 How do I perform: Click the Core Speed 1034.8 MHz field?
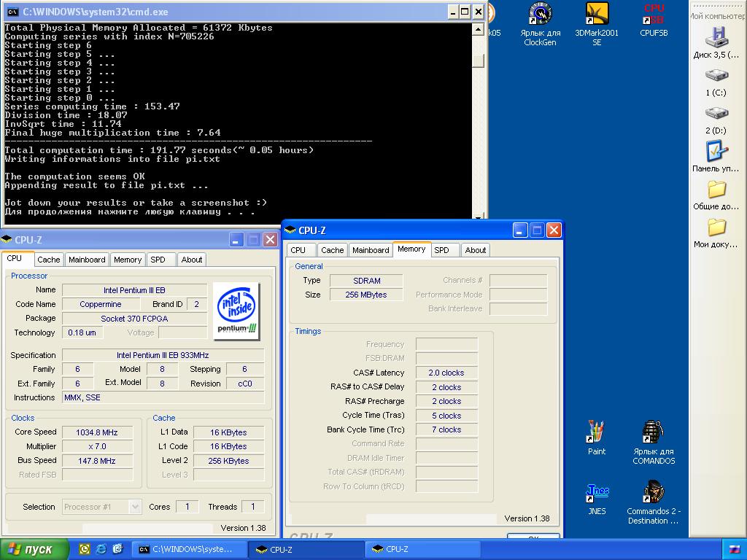97,432
